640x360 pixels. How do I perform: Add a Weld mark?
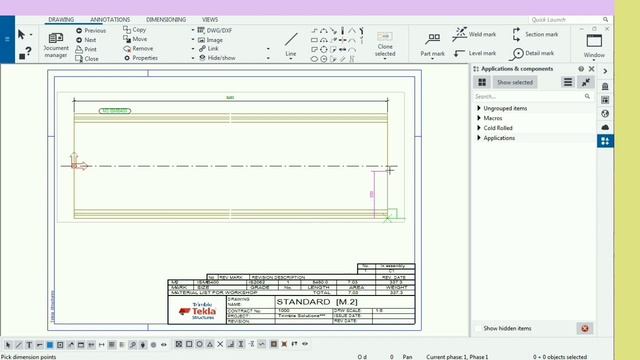pos(474,34)
